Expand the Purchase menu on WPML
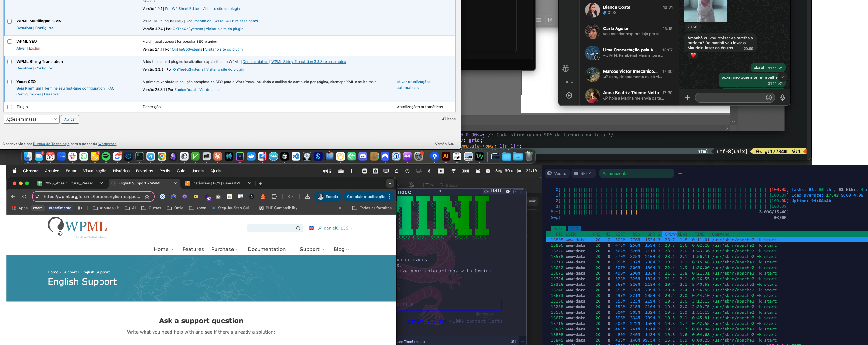 tap(225, 249)
